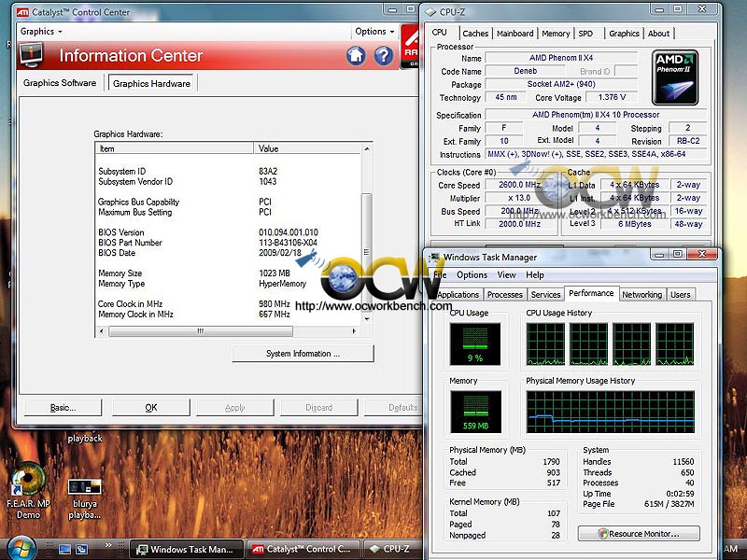
Task: Click the System Information button
Action: 303,354
